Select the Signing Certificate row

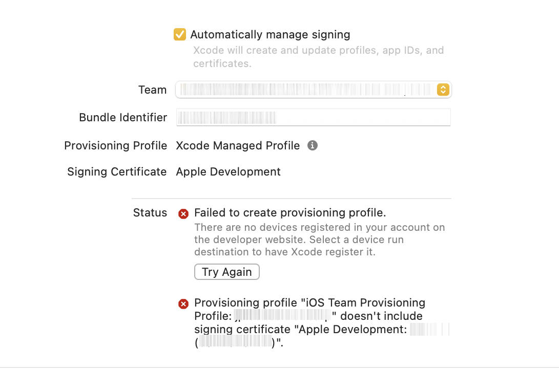[x=228, y=171]
